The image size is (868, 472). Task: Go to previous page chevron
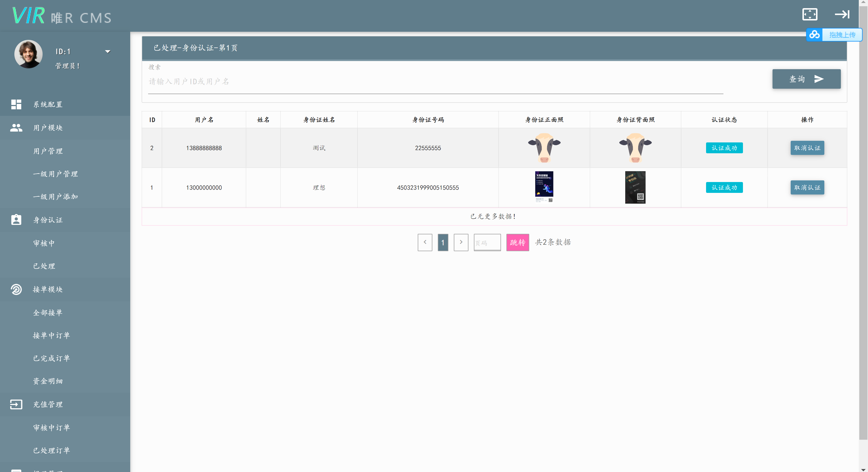point(425,242)
